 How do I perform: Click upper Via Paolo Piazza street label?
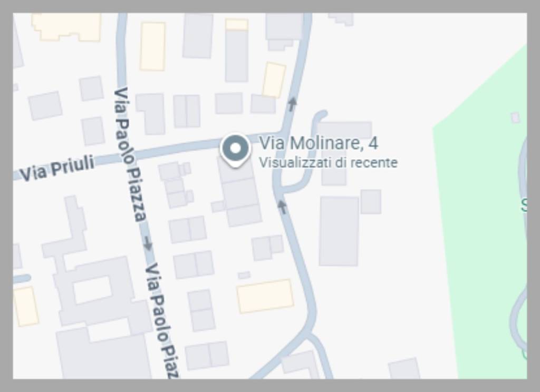pyautogui.click(x=130, y=154)
